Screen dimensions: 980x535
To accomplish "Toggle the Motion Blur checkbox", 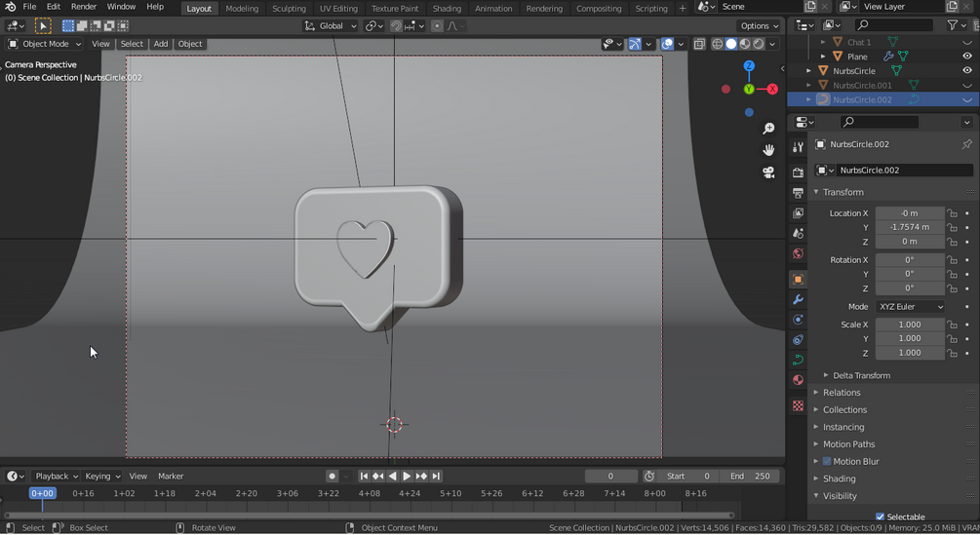I will 827,461.
